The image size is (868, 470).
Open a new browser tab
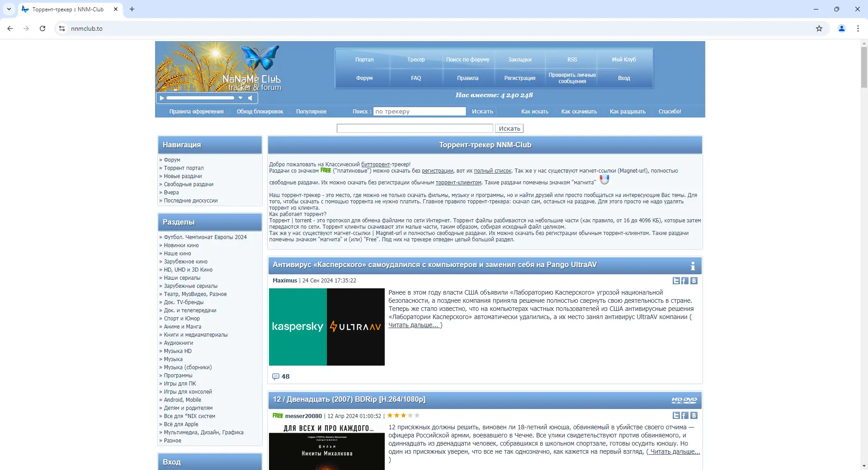(132, 9)
